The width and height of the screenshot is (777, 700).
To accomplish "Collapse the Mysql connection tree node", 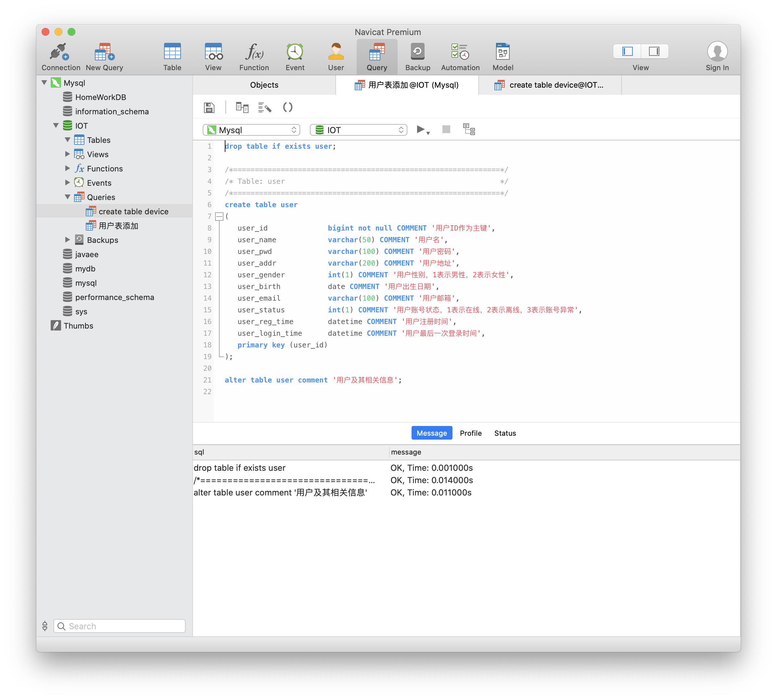I will point(44,83).
